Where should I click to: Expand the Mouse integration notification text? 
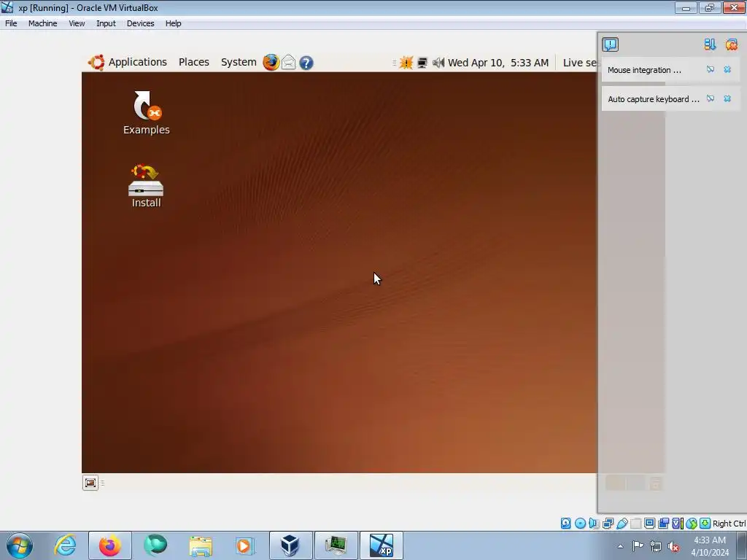point(644,70)
